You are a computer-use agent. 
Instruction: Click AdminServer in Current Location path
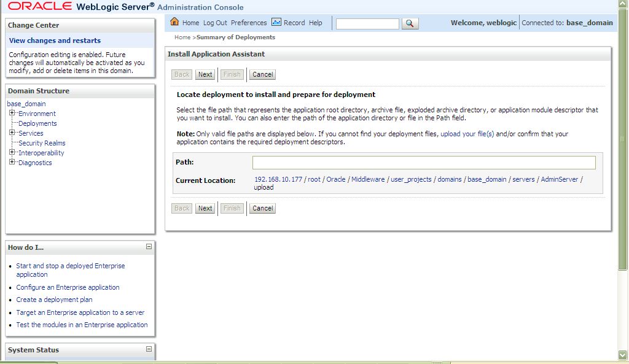coord(560,180)
